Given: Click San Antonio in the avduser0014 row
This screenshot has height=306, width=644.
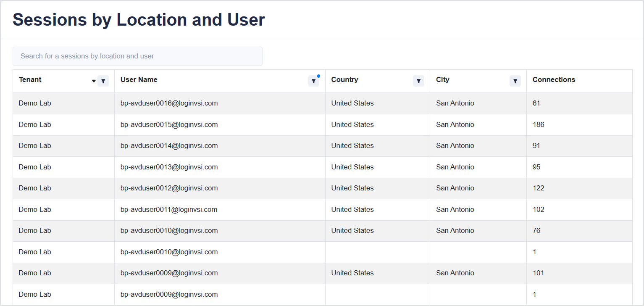Looking at the screenshot, I should 455,145.
